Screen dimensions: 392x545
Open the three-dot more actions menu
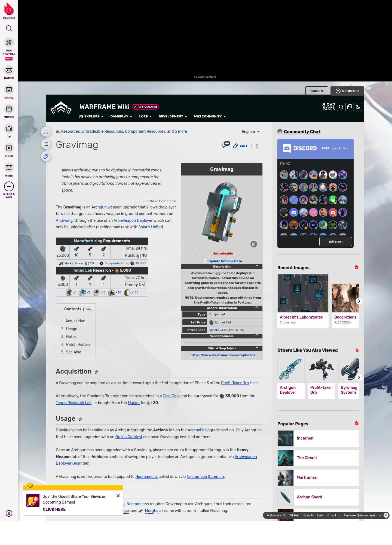coord(257,146)
